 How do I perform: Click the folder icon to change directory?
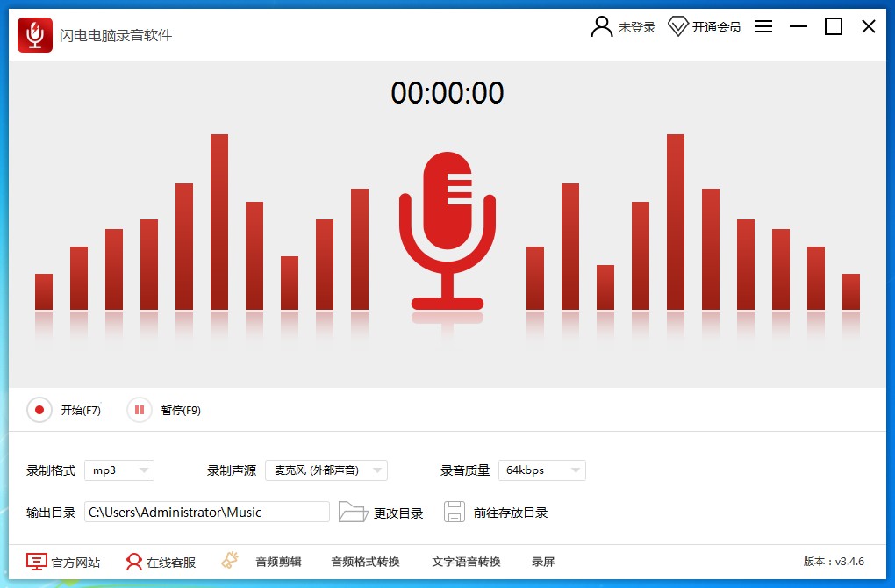[353, 513]
